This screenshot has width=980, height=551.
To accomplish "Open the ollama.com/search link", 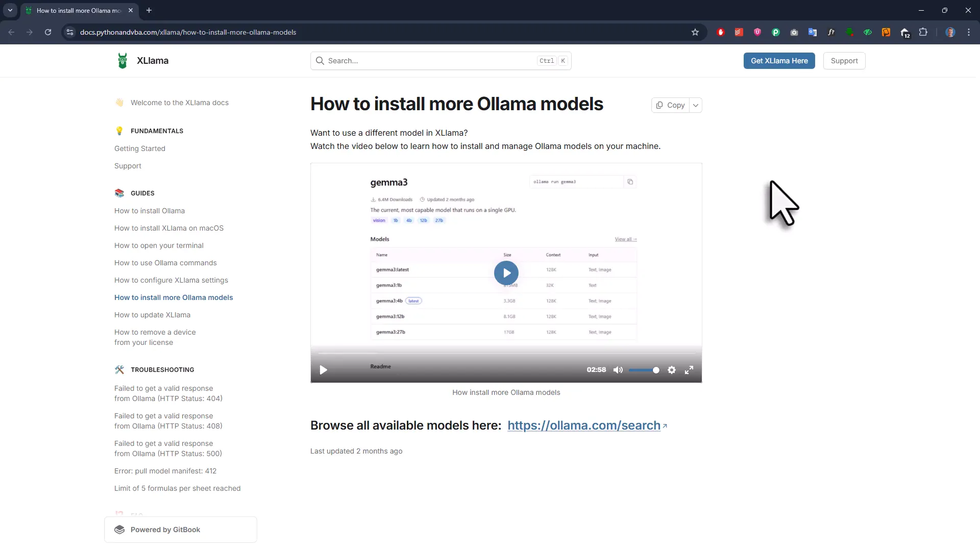I will [584, 425].
